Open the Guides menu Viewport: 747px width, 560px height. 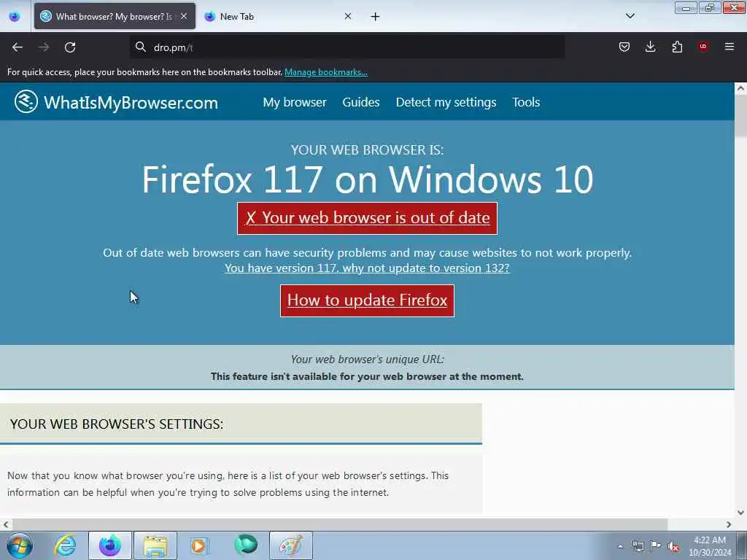(x=361, y=102)
